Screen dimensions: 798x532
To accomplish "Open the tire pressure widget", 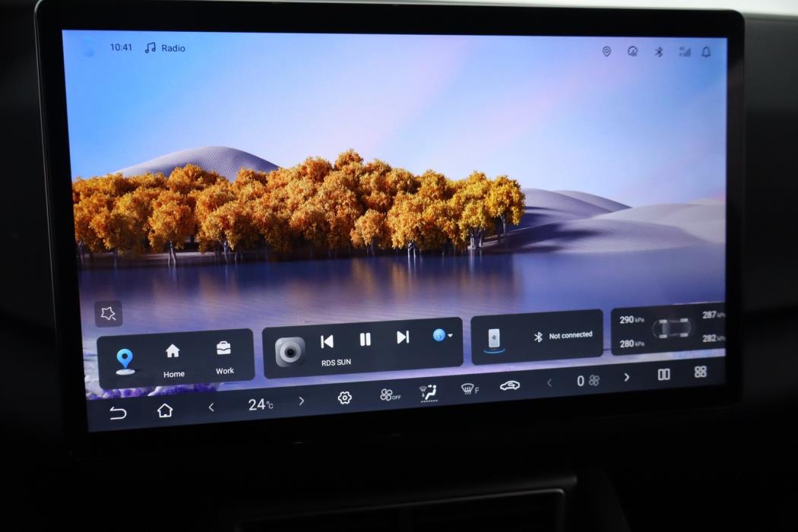I will point(672,328).
